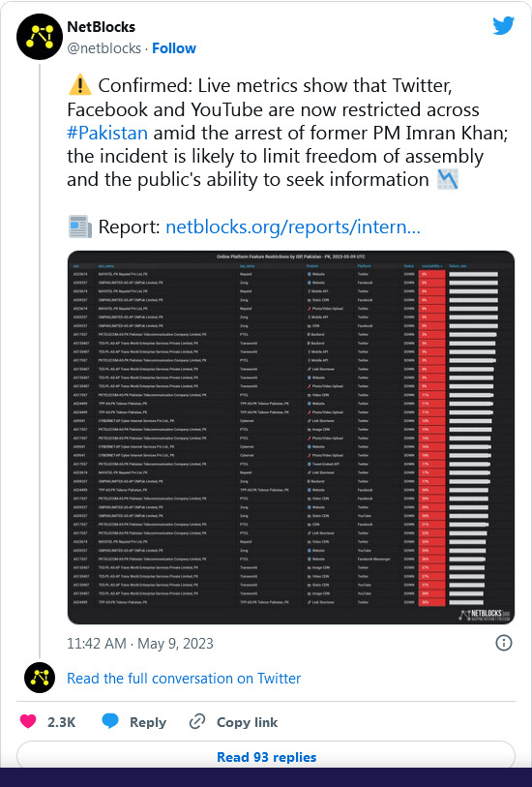The height and width of the screenshot is (787, 532).
Task: Click the 11:42 AM May 9, 2023 timestamp
Action: coord(140,644)
